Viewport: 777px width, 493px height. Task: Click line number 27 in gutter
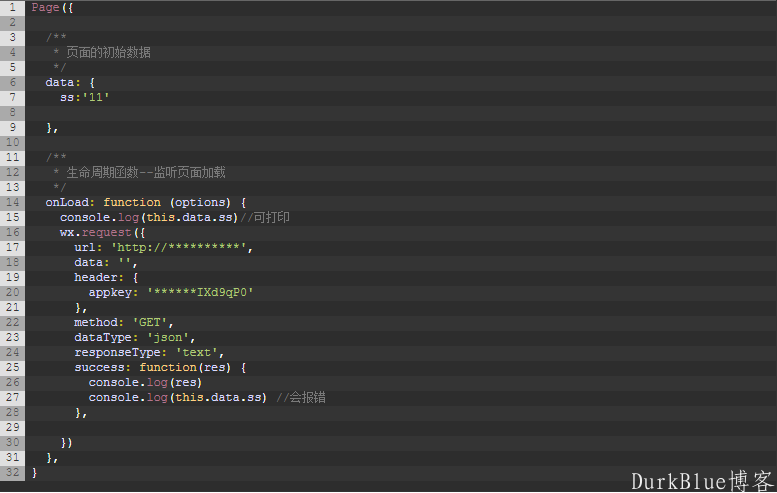[13, 397]
